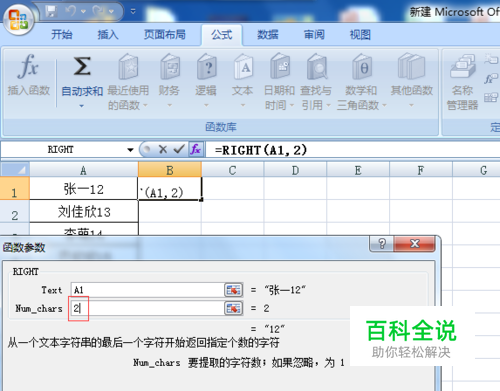Click the help button in 函数参数 dialog

pos(382,244)
